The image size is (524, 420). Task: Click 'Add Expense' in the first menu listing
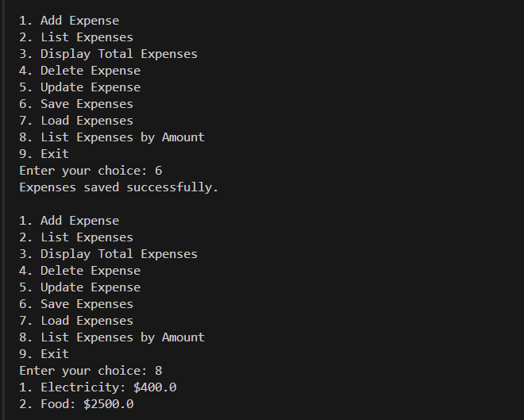click(x=79, y=21)
